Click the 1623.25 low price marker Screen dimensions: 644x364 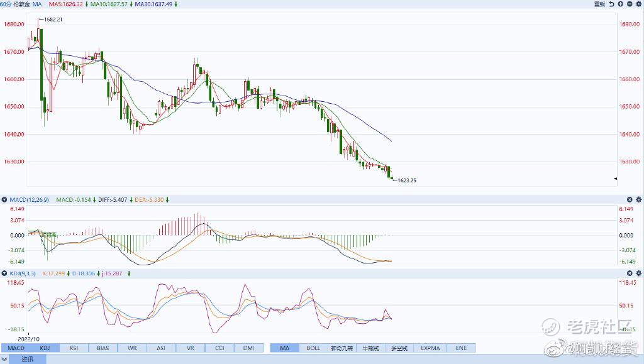(407, 180)
